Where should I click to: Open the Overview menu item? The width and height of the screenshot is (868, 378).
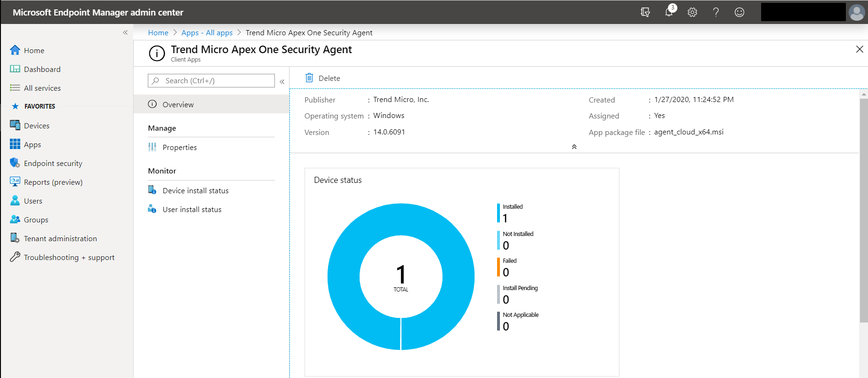(211, 104)
